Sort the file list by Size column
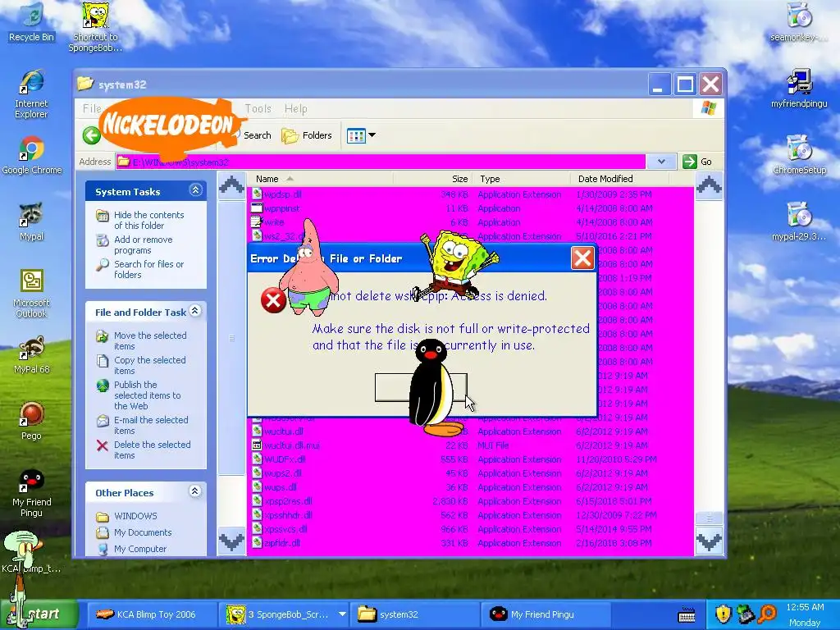 (x=433, y=179)
